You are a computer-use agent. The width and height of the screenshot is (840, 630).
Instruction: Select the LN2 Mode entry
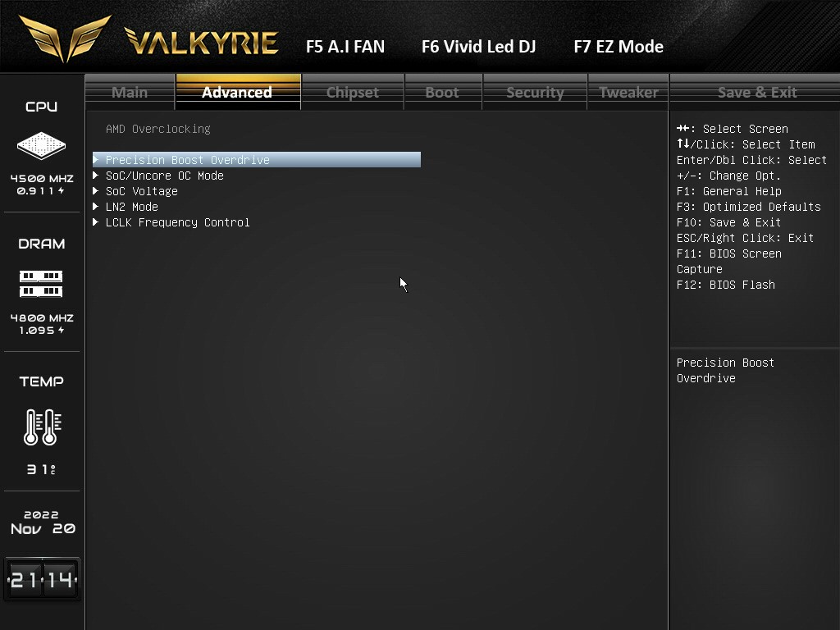pyautogui.click(x=131, y=207)
